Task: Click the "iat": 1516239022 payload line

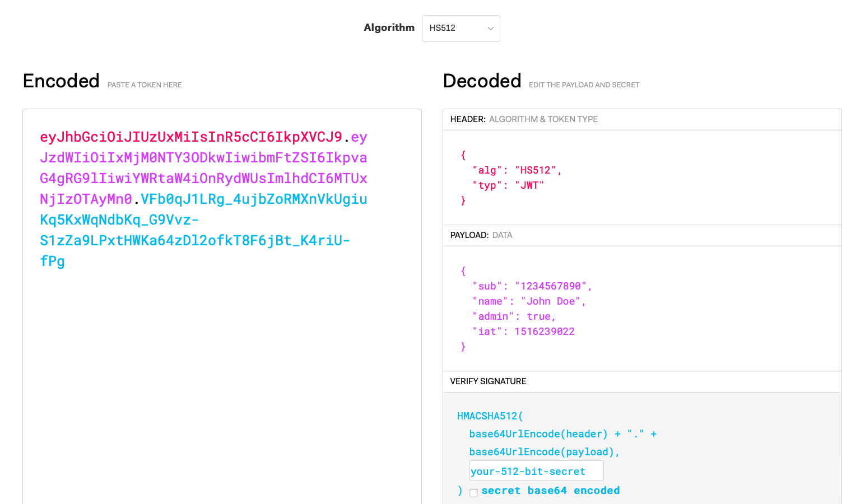Action: (523, 332)
